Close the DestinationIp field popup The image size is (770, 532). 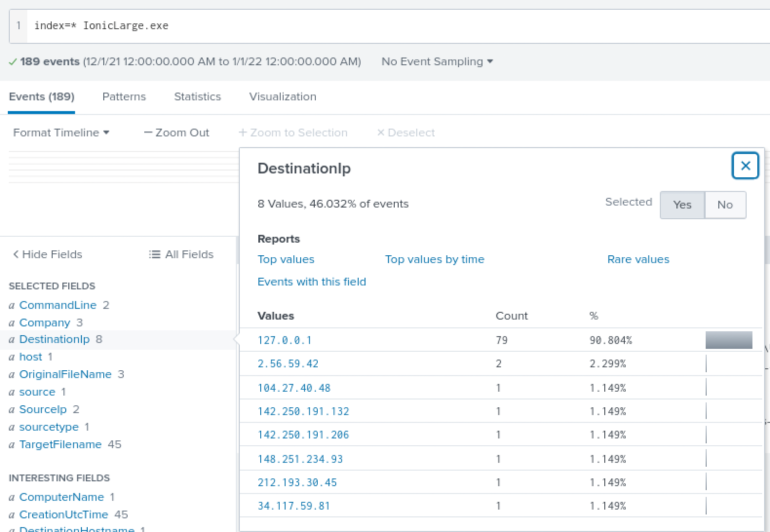tap(745, 166)
